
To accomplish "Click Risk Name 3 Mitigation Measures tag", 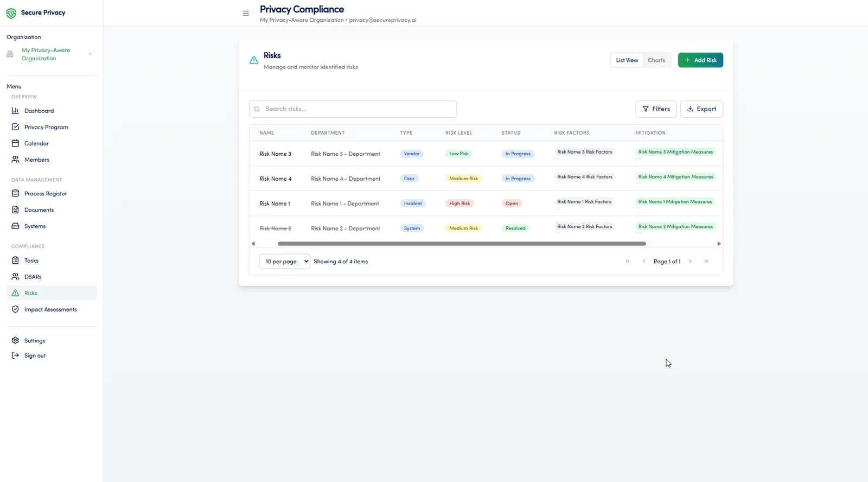I will 675,152.
